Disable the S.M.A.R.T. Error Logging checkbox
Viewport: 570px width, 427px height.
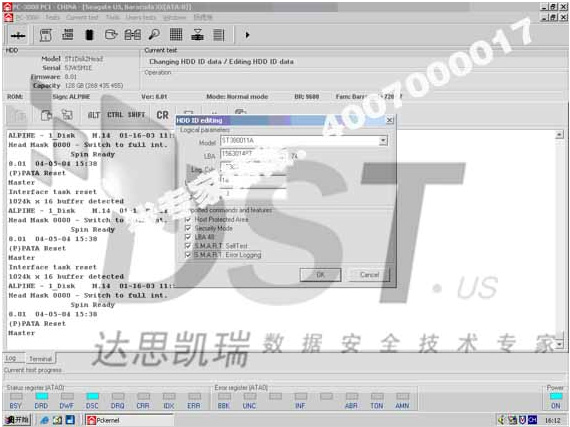coord(188,255)
